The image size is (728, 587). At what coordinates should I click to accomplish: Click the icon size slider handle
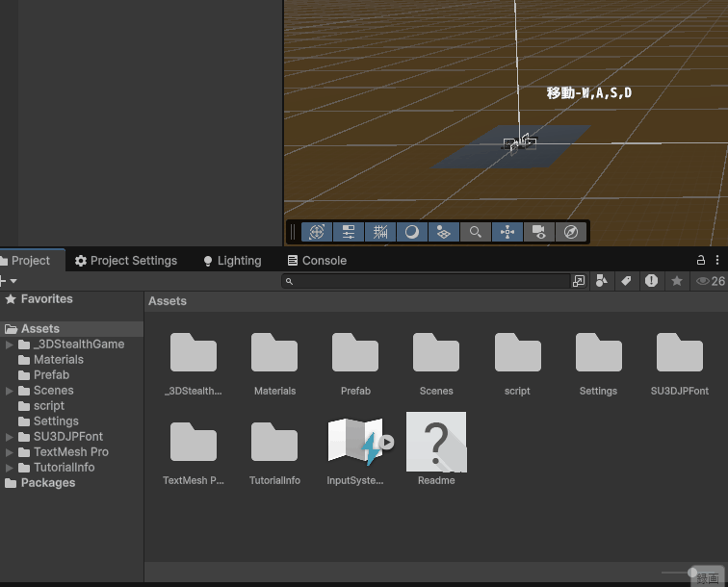coord(692,573)
